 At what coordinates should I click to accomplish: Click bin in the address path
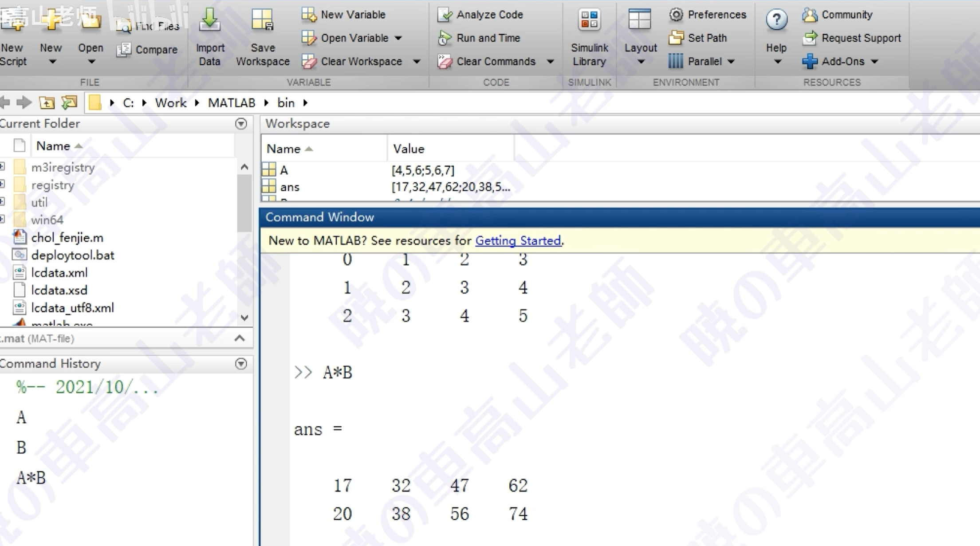286,103
